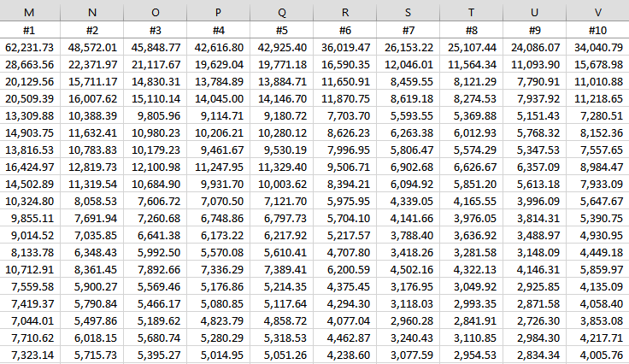Image resolution: width=629 pixels, height=364 pixels.
Task: Select cell containing 34,040.79
Action: (x=597, y=47)
